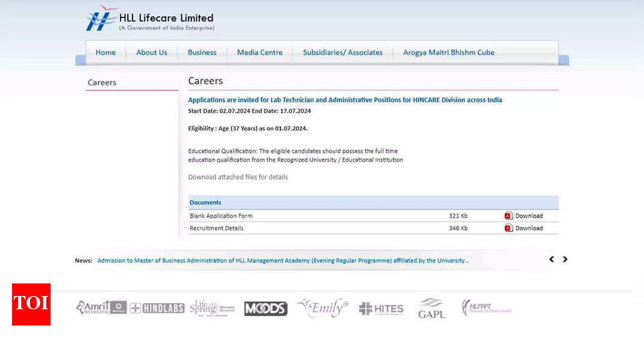Screen dimensions: 644x349
Task: Open the About Us menu
Action: point(152,52)
